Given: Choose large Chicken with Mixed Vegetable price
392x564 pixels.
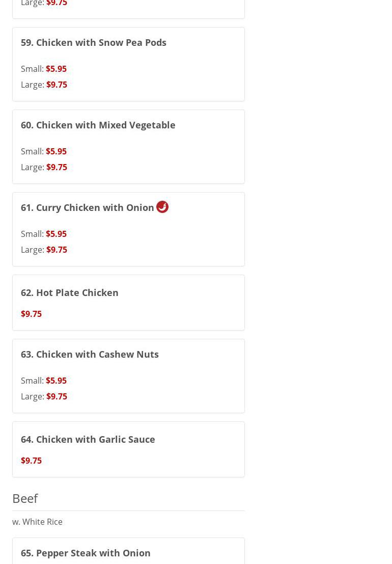Looking at the screenshot, I should (57, 167).
